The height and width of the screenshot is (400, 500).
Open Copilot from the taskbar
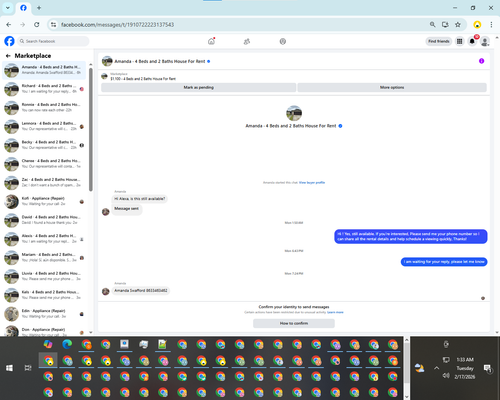click(48, 344)
